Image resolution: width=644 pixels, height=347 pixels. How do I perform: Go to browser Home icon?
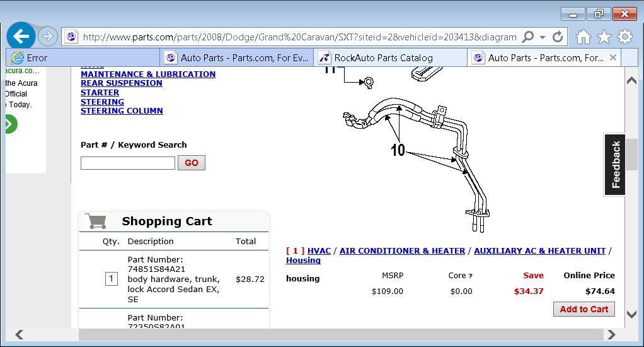583,37
